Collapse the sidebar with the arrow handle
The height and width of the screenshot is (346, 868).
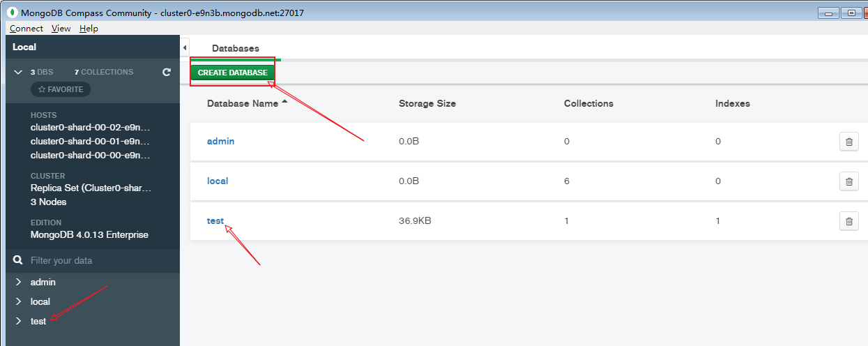185,47
